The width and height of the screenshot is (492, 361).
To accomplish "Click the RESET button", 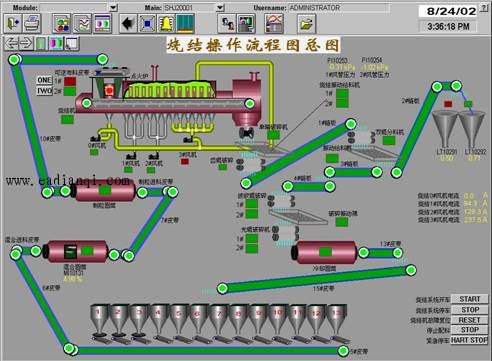I will [470, 320].
